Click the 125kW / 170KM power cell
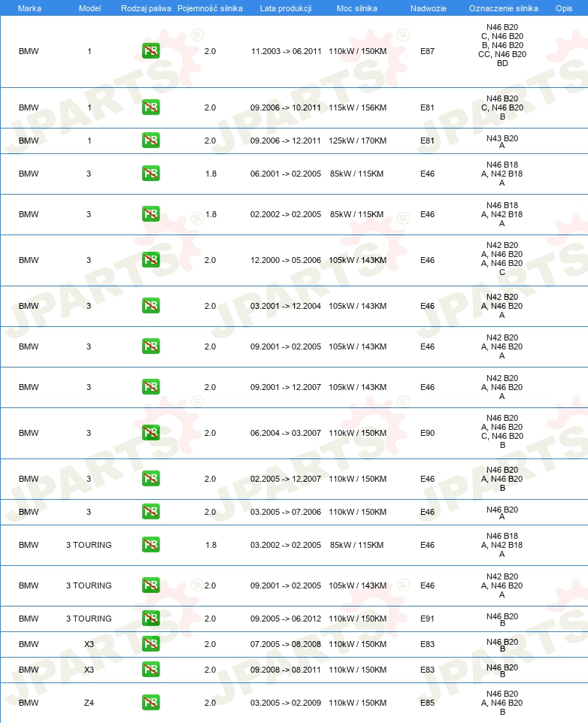Screen dimensions: 588x723 tap(357, 141)
